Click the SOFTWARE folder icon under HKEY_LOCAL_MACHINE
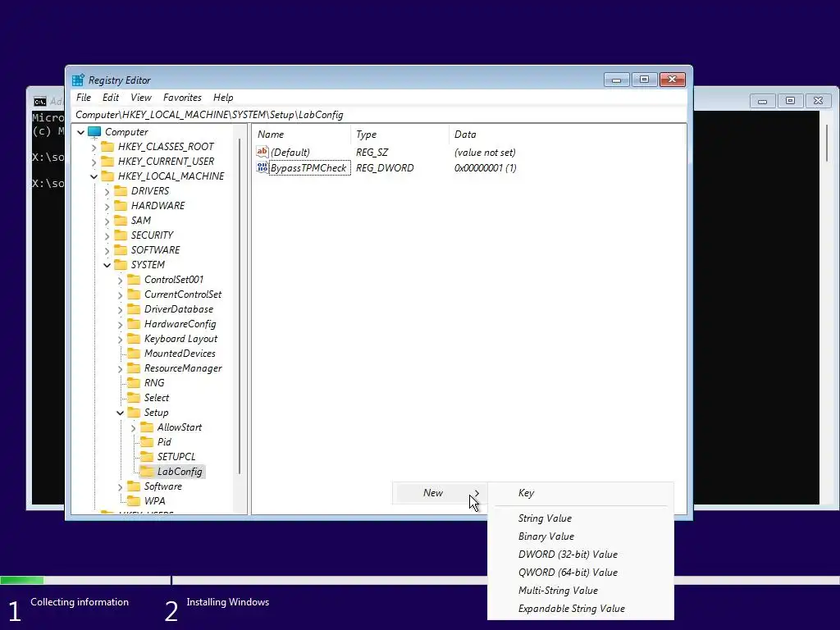840x630 pixels. point(121,249)
